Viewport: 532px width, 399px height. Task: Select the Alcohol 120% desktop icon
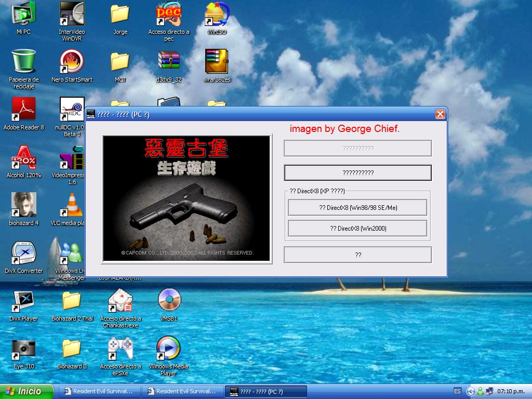coord(23,157)
